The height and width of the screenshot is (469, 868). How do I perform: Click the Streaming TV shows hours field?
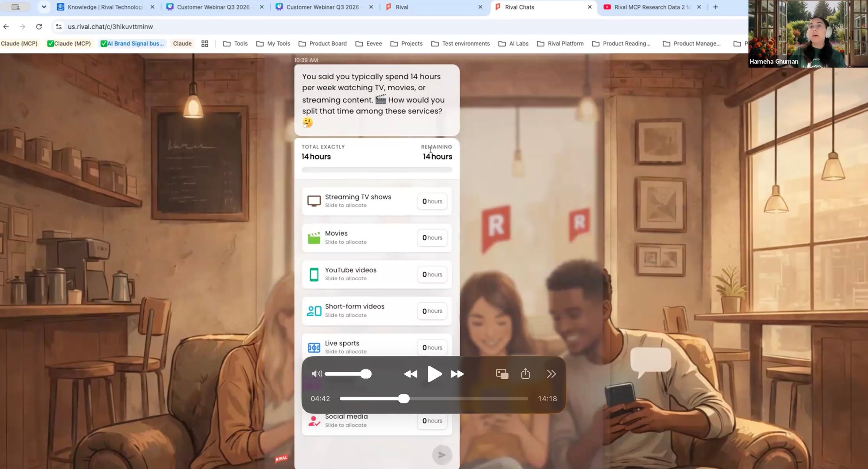click(x=432, y=201)
